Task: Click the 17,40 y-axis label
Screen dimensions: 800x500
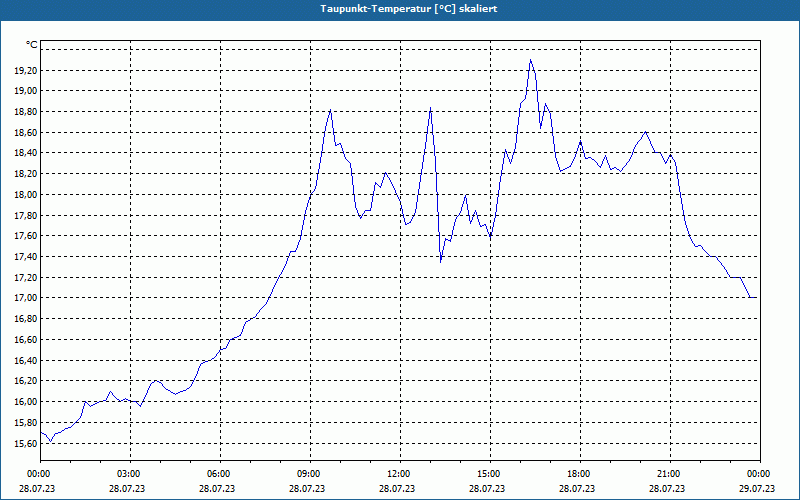Action: [x=27, y=257]
